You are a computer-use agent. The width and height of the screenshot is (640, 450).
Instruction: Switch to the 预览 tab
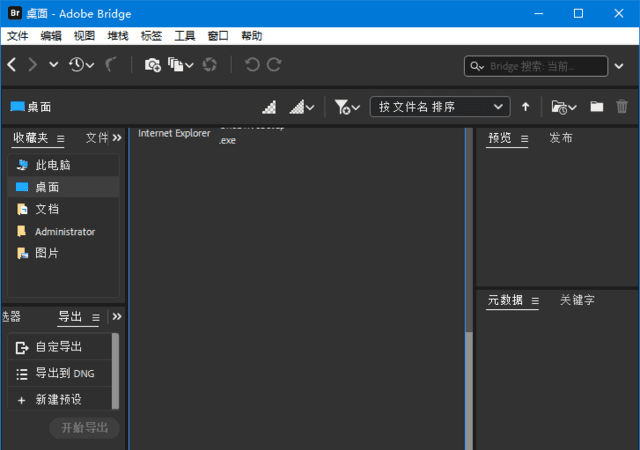click(500, 138)
